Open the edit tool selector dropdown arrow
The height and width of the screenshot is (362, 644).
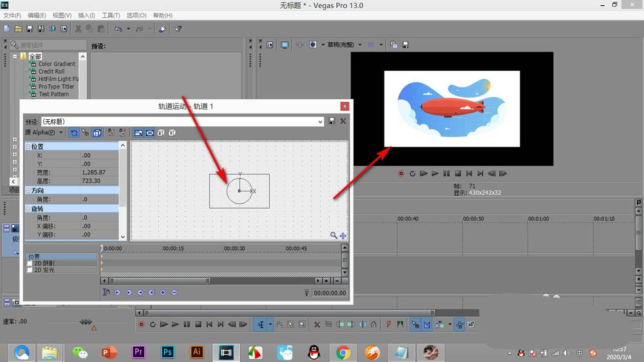tap(270, 325)
